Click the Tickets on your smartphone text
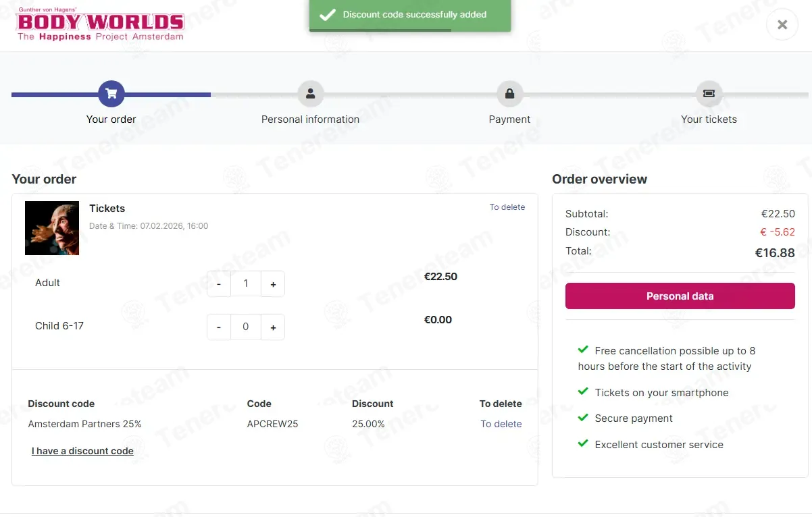This screenshot has height=517, width=812. (662, 393)
